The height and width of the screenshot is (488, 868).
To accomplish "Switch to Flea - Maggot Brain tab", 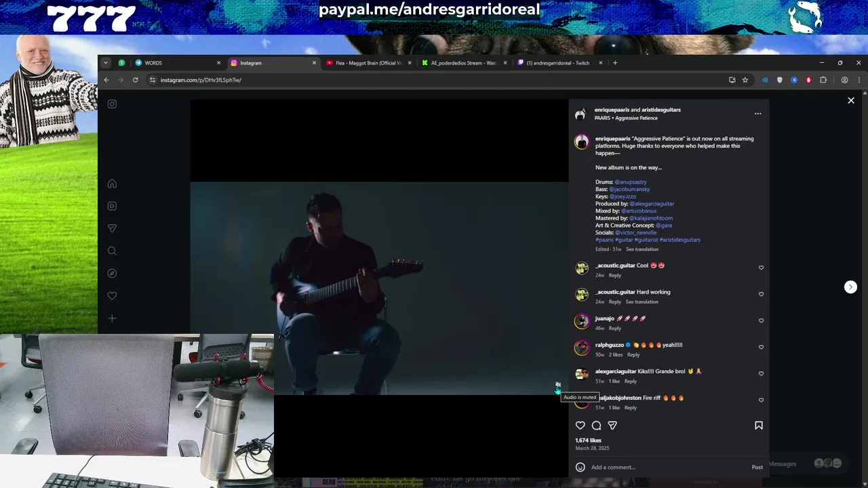I will click(x=368, y=63).
